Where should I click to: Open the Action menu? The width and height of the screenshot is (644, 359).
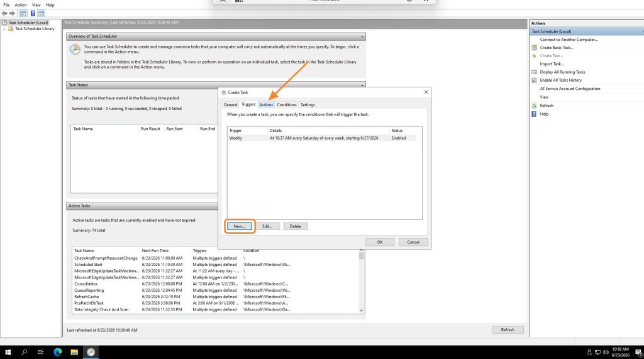click(21, 5)
